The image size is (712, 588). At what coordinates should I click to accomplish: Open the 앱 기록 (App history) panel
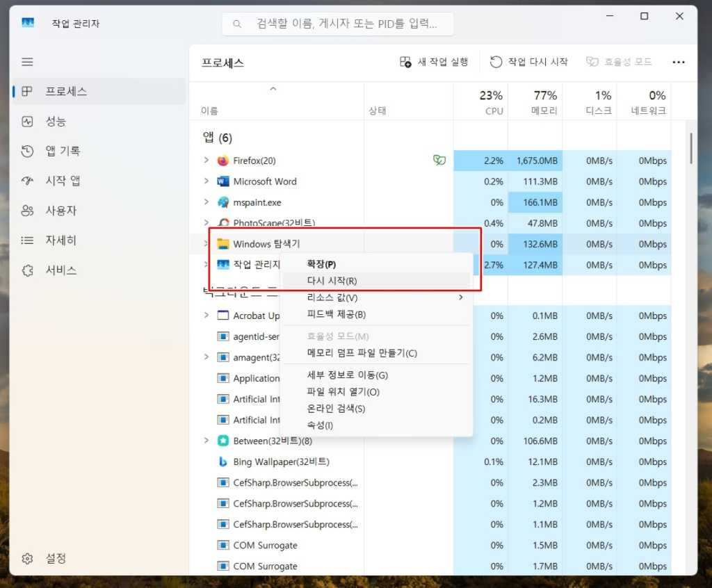coord(64,150)
